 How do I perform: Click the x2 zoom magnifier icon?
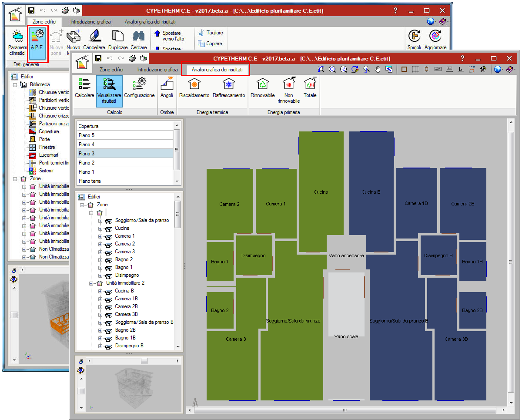[344, 69]
